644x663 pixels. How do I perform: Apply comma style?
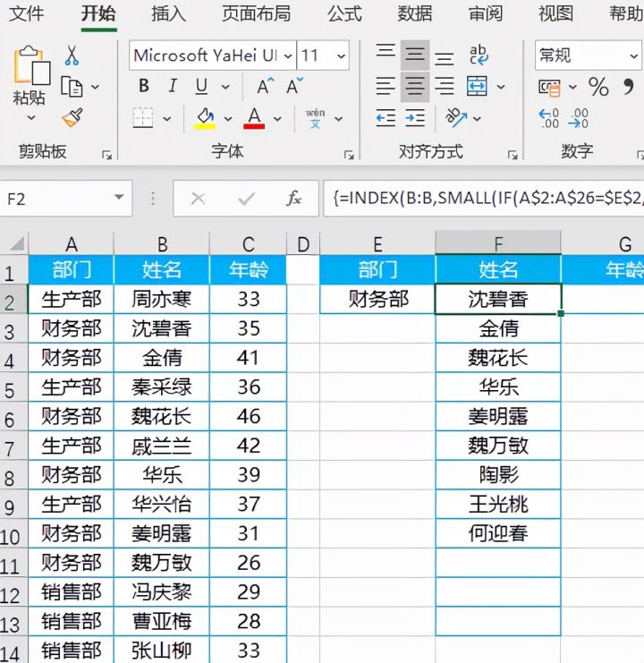[629, 87]
